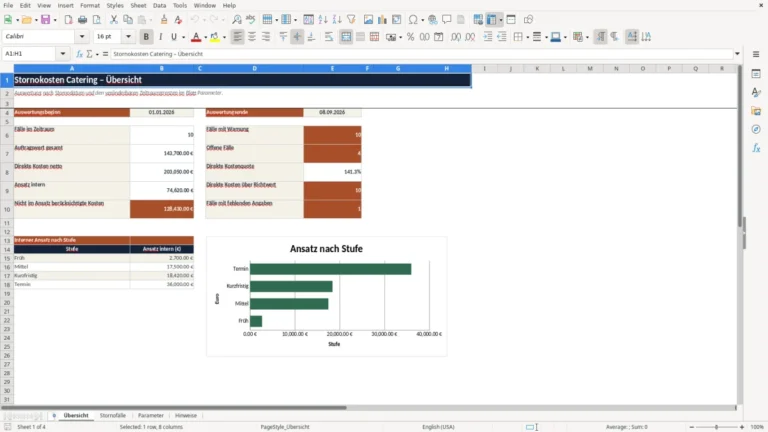Click the Name Box input field
This screenshot has height=432, width=768.
click(30, 54)
